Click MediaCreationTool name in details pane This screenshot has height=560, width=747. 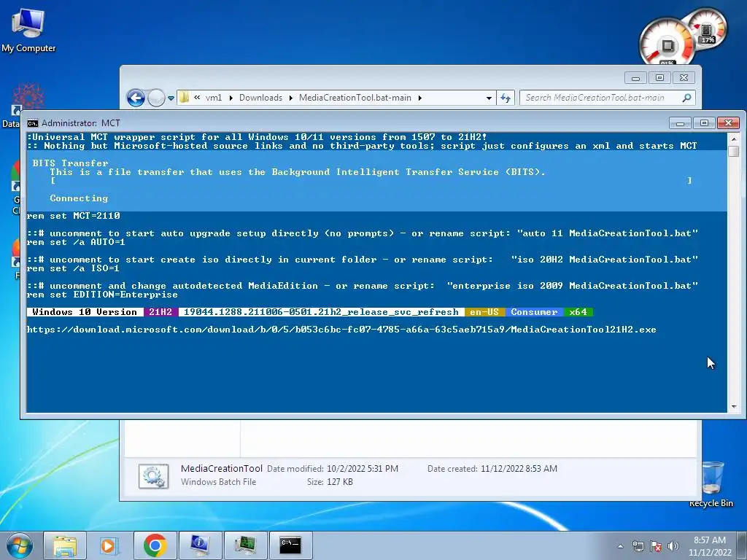222,468
